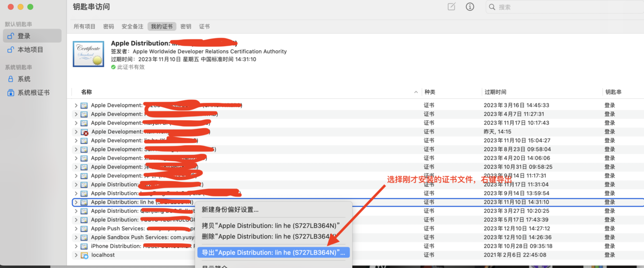The image size is (644, 268).
Task: Switch to the 密码 tab
Action: (109, 26)
